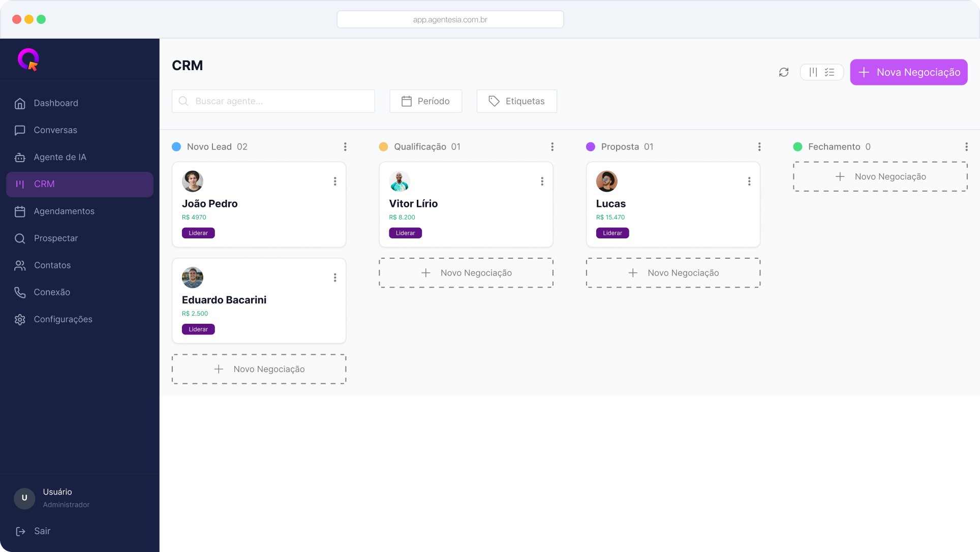The image size is (980, 552).
Task: Click the Configurações gear icon
Action: (20, 319)
